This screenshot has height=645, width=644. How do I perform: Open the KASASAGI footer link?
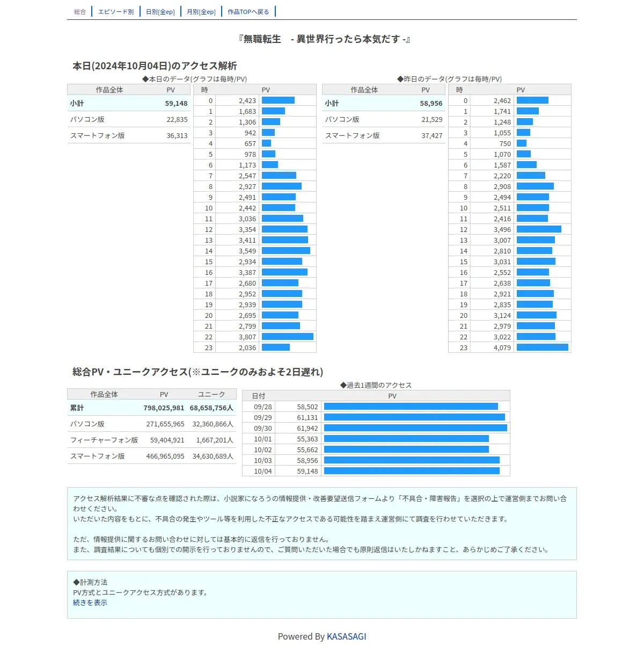point(347,636)
